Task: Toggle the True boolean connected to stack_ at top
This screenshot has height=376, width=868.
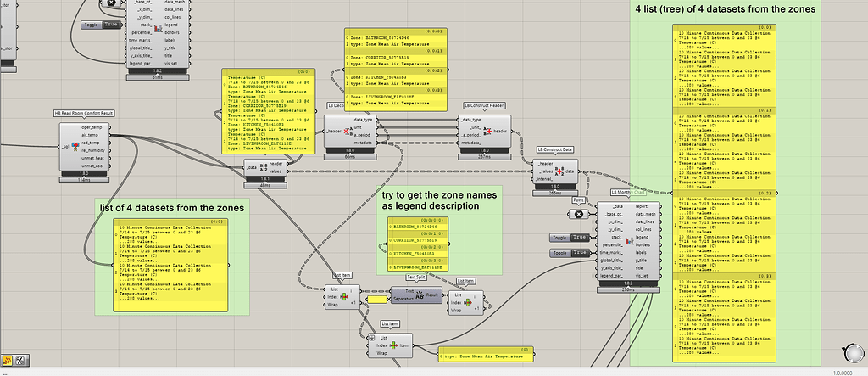Action: [110, 25]
